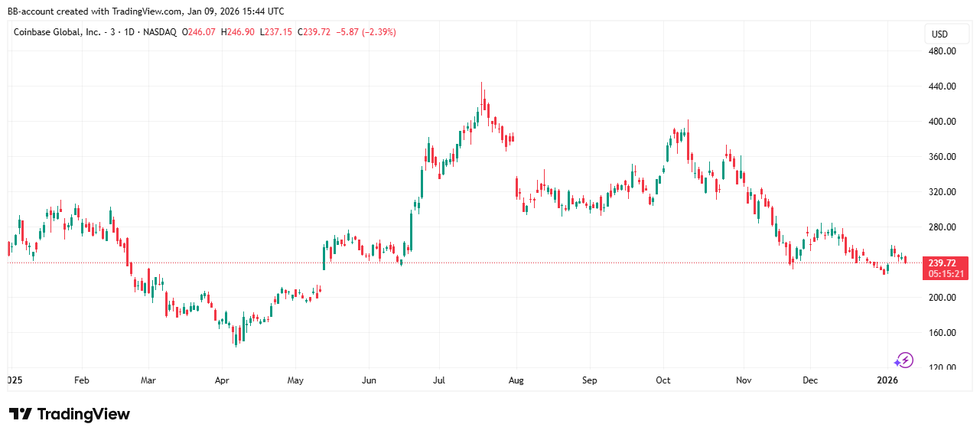Open the USD currency selector
The image size is (980, 437).
point(939,34)
